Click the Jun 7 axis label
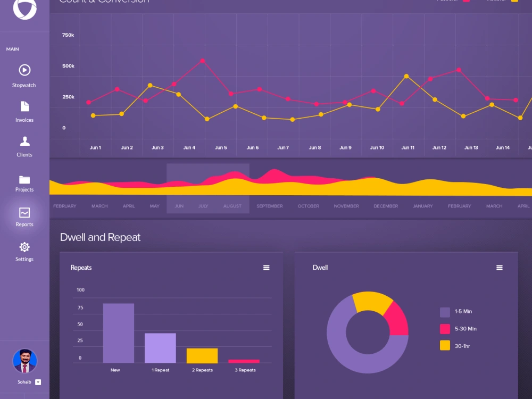The width and height of the screenshot is (532, 399). click(283, 147)
